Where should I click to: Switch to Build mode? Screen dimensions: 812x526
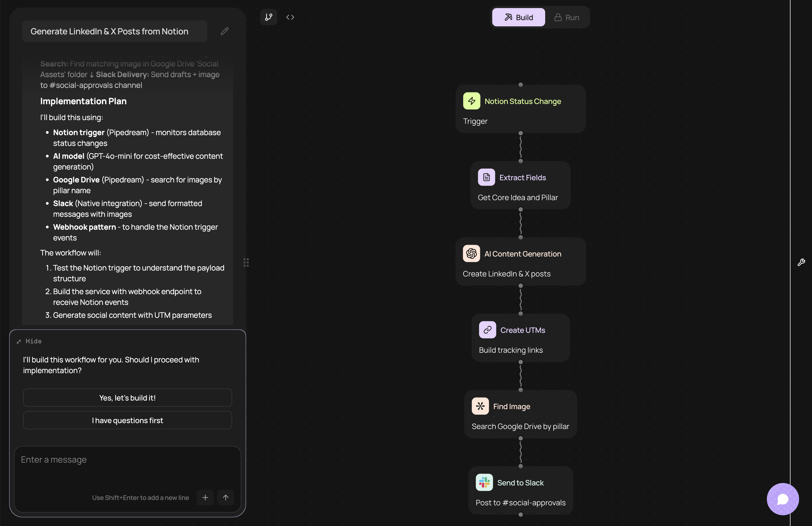(x=518, y=17)
